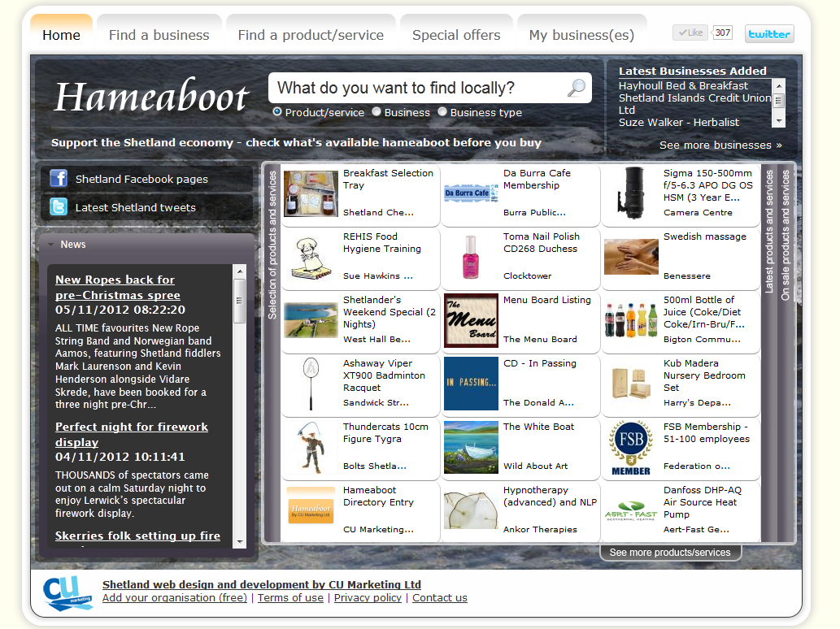Open the Find a product/service tab

[x=311, y=35]
